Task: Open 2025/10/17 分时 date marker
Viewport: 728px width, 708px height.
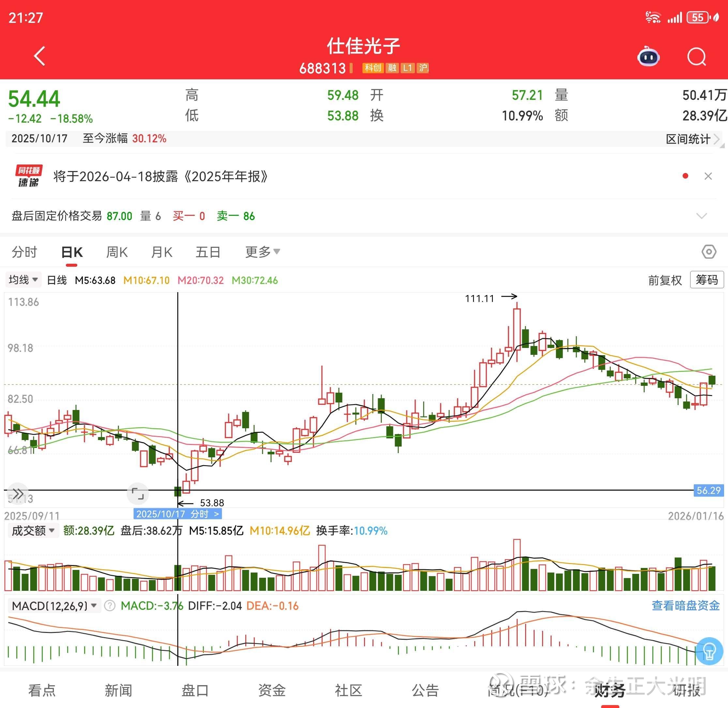Action: coord(178,514)
